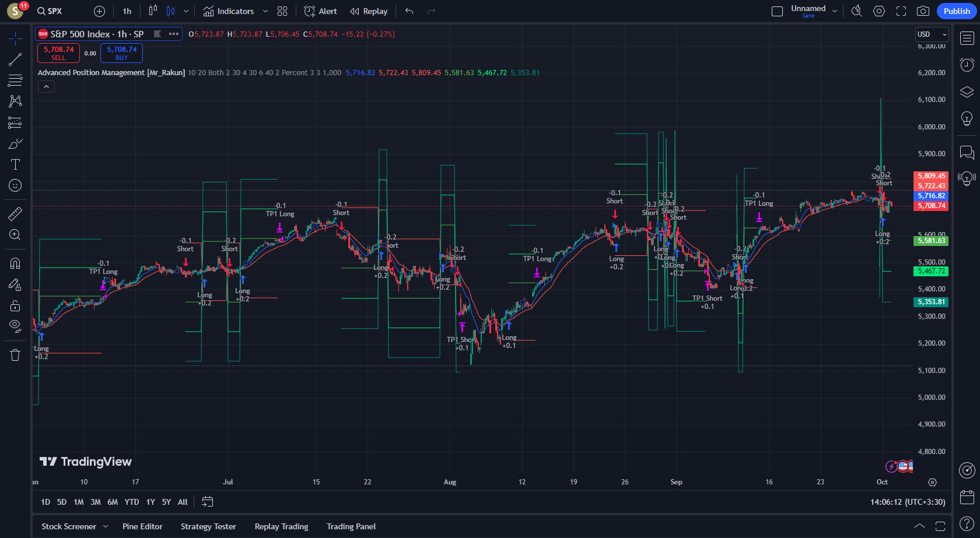Toggle lock all drawing tools
Image resolution: width=980 pixels, height=538 pixels.
coord(15,305)
